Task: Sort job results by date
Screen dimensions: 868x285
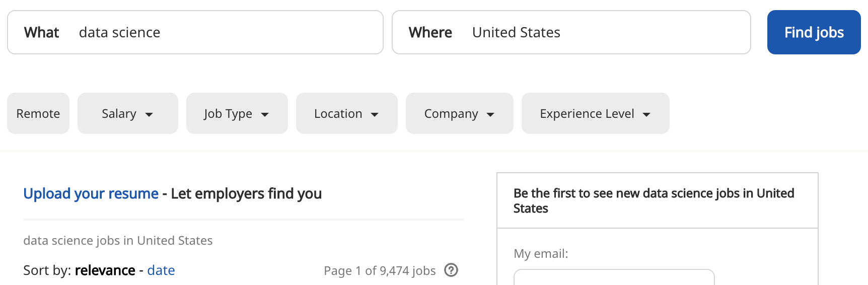Action: [x=161, y=270]
